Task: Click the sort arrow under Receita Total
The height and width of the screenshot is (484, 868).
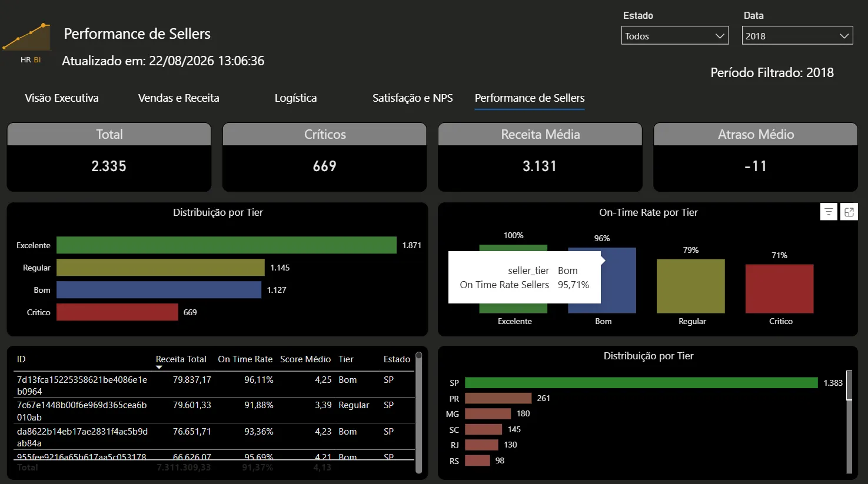Action: click(159, 368)
